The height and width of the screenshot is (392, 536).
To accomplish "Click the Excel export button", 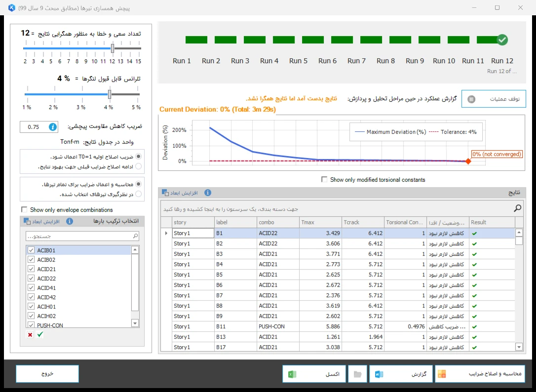I will coord(314,374).
